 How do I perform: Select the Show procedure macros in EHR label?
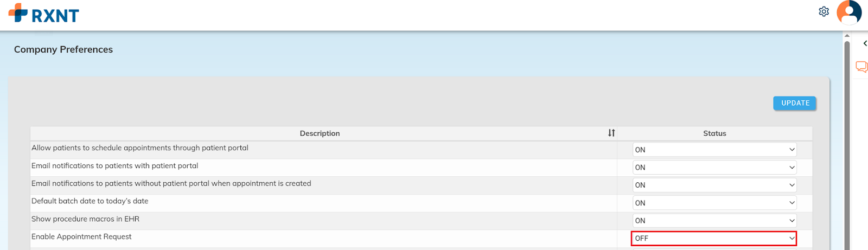[x=85, y=219]
